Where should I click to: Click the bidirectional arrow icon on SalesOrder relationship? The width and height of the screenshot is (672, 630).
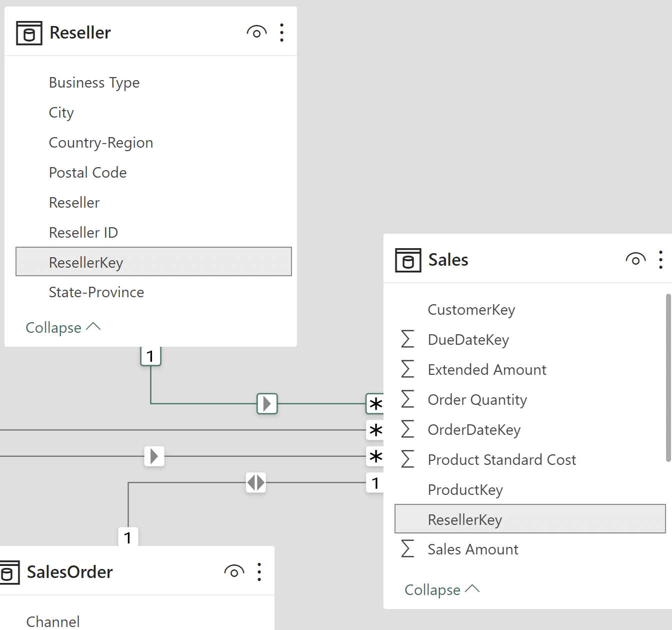click(x=255, y=483)
